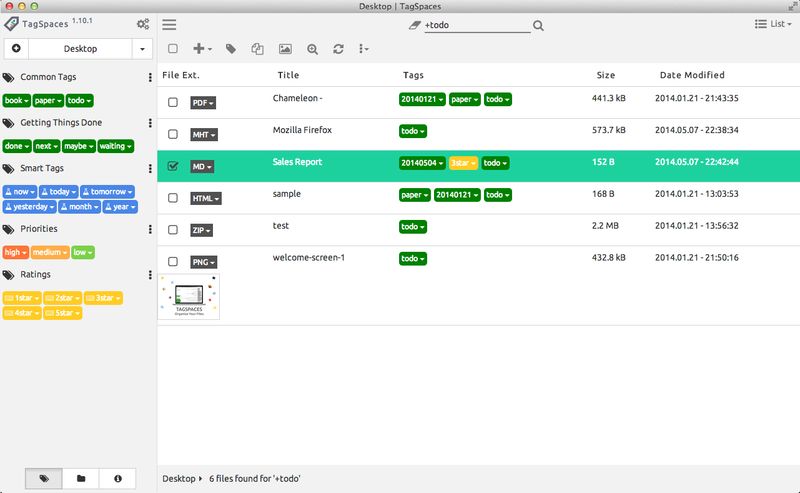Image resolution: width=800 pixels, height=493 pixels.
Task: Switch to the folder navigation tab
Action: click(x=81, y=478)
